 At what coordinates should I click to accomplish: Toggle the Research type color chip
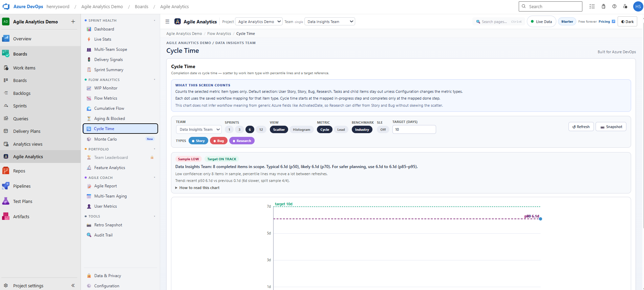[242, 141]
